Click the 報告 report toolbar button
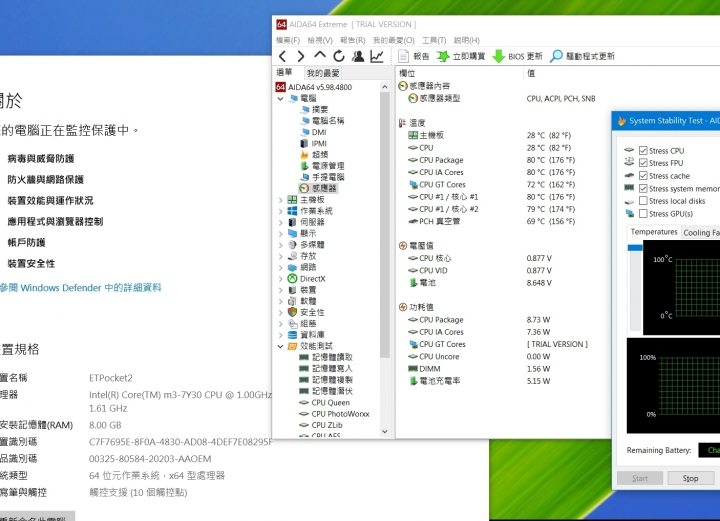 (x=414, y=56)
